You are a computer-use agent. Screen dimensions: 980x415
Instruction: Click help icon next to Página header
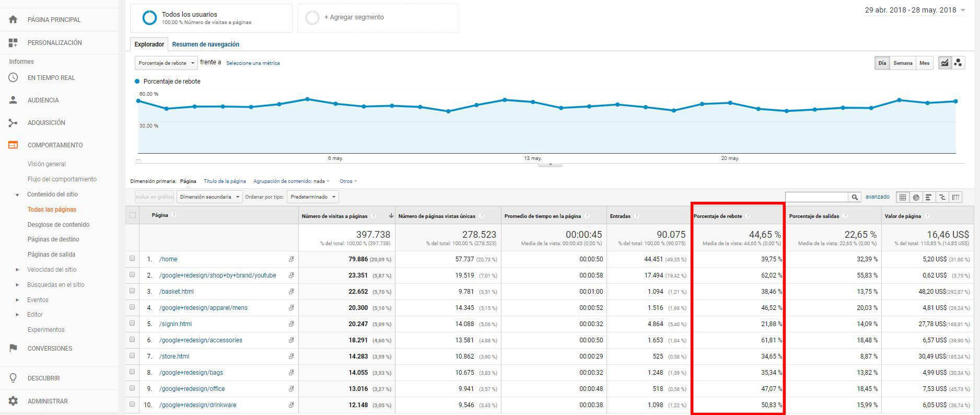coord(174,215)
